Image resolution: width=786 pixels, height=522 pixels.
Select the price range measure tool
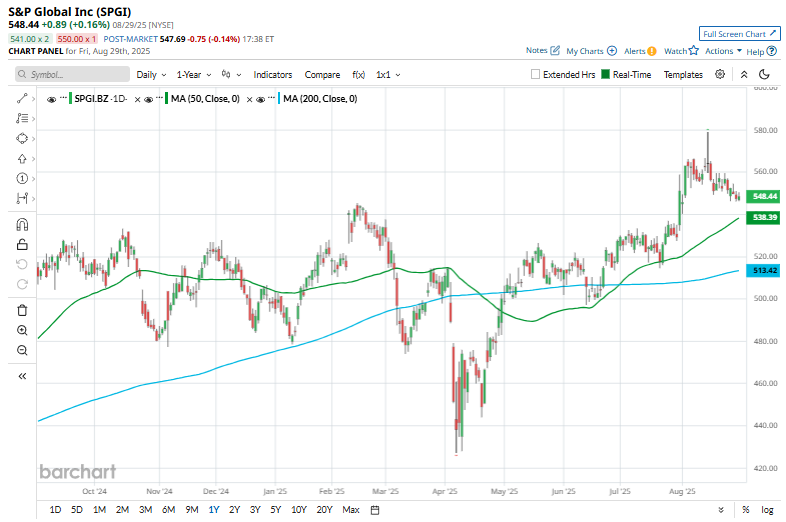(x=22, y=199)
